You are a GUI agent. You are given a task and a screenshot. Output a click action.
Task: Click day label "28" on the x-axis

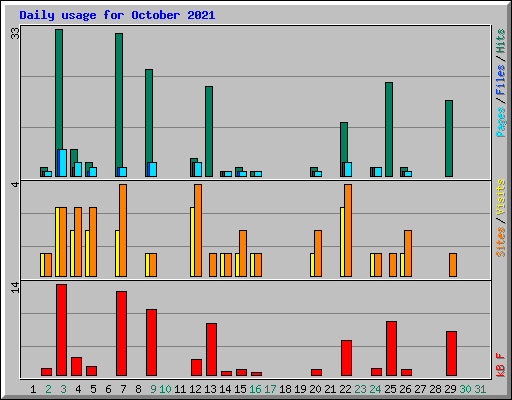tap(435, 389)
